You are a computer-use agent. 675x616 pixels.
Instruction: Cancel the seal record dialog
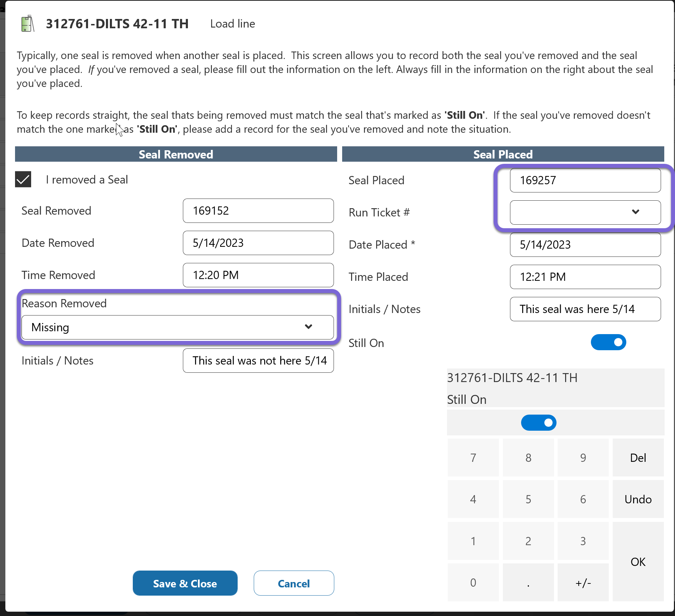tap(293, 583)
